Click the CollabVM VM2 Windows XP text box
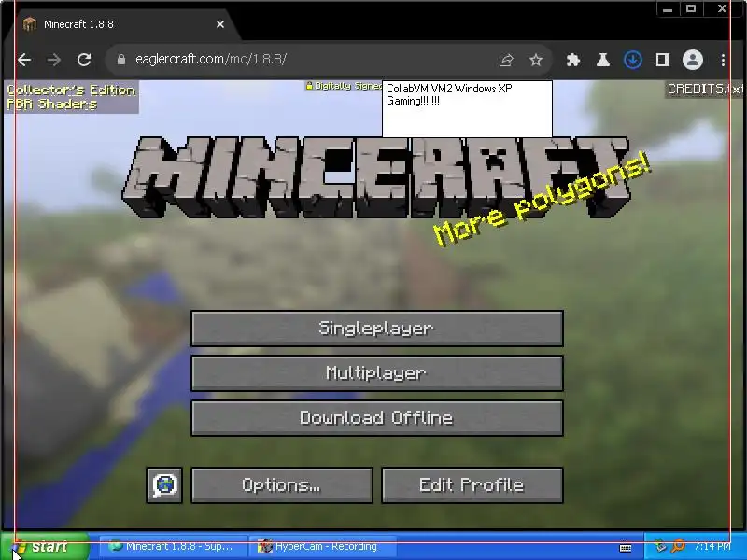The height and width of the screenshot is (560, 747). [468, 108]
